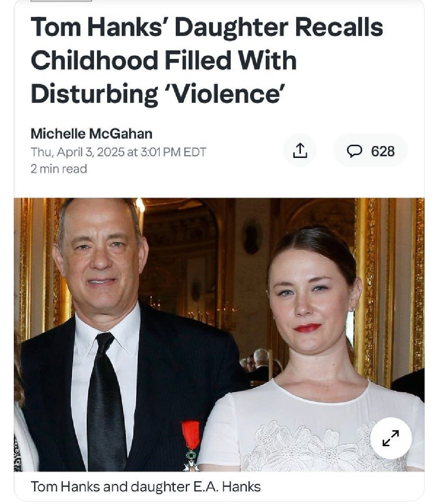The height and width of the screenshot is (504, 438).
Task: Open the article photo of the pair
Action: (219, 335)
